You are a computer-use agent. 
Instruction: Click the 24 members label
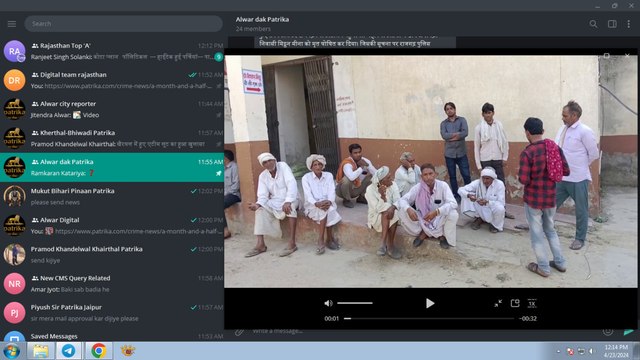click(253, 29)
